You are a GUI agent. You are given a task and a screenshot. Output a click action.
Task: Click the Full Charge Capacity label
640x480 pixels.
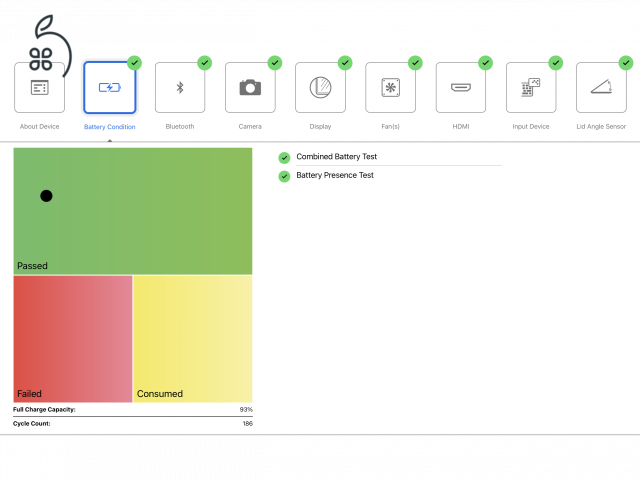(44, 409)
